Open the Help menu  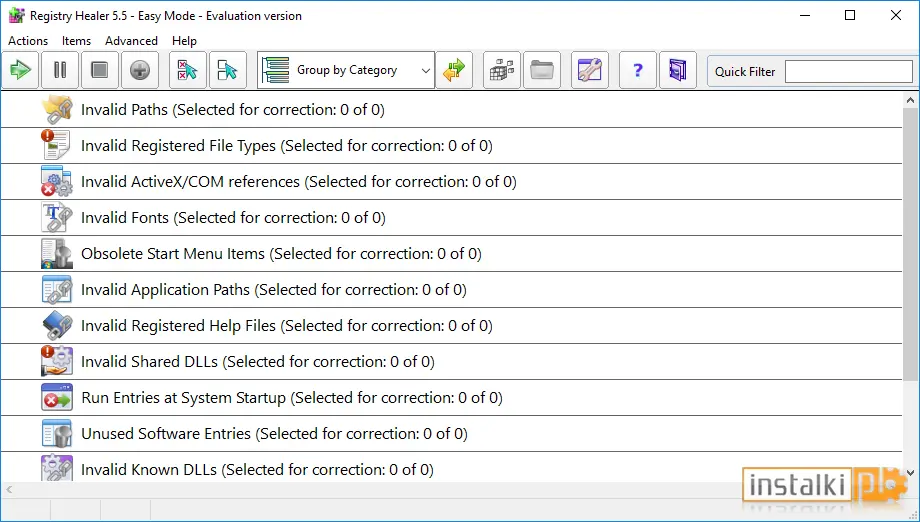(184, 41)
